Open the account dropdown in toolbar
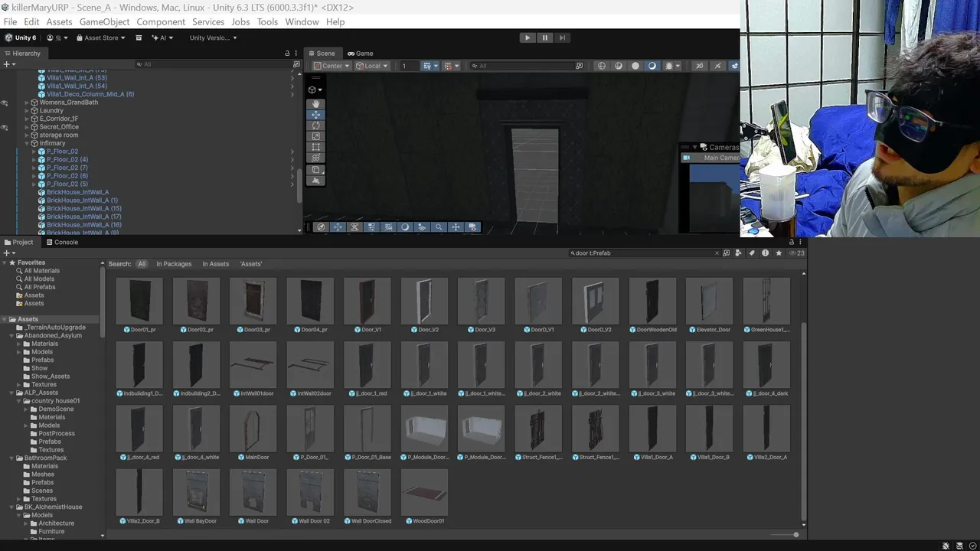 57,37
